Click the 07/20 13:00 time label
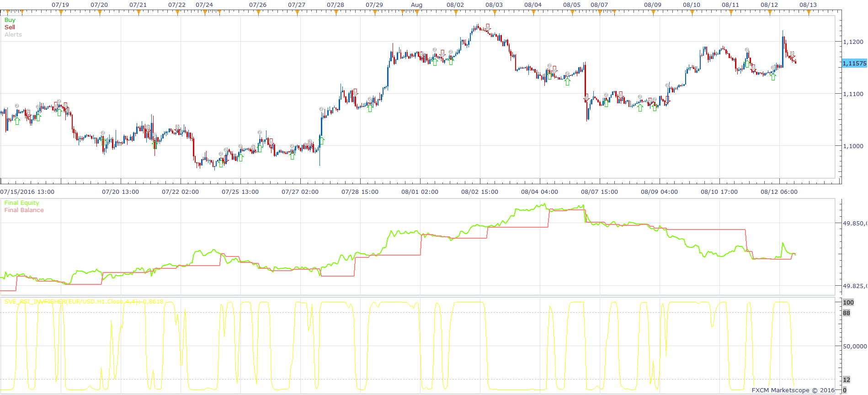 (120, 192)
